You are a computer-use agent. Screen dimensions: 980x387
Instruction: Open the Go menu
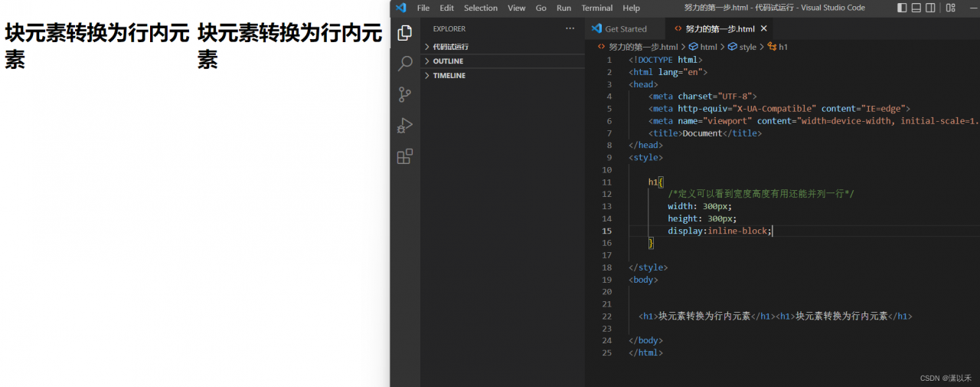541,8
